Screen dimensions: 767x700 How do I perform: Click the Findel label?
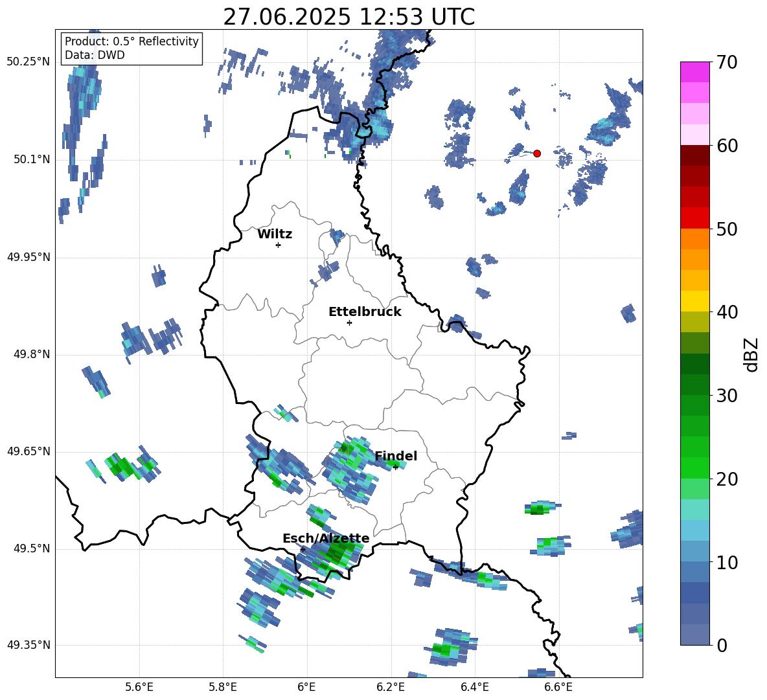click(396, 456)
